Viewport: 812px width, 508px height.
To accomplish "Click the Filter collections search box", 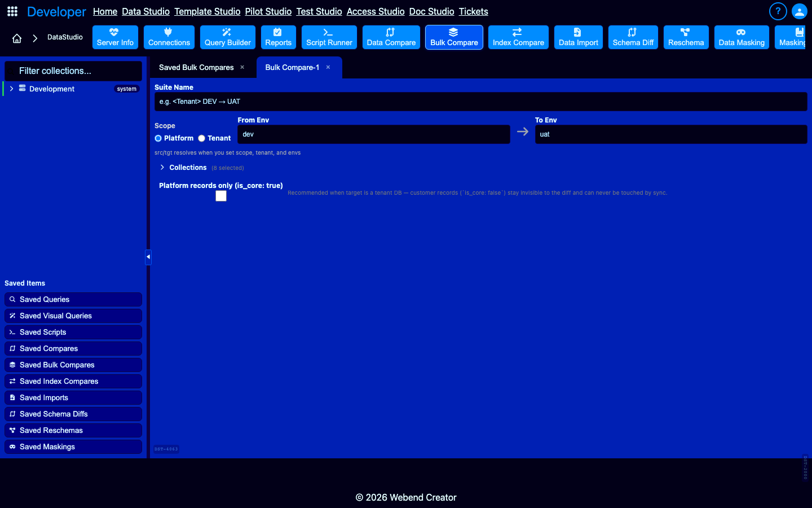I will (x=73, y=71).
